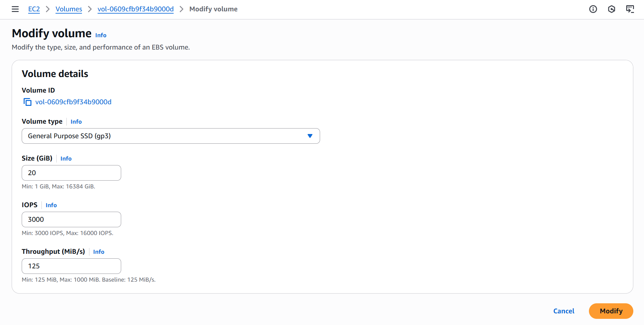644x325 pixels.
Task: Show Info for IOPS
Action: (x=51, y=205)
